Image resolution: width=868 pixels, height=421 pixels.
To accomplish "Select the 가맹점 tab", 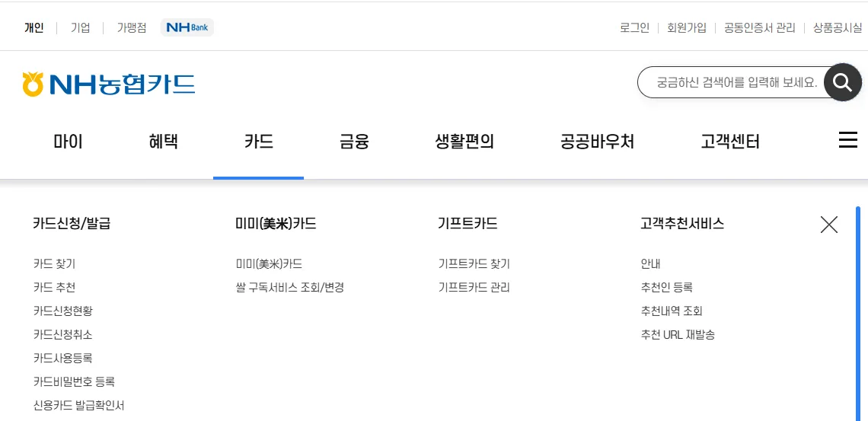I will click(132, 27).
